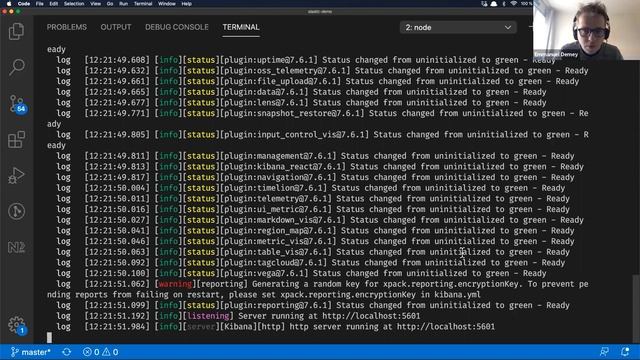Click the synchronize changes icon in status bar
640x360 pixels.
click(x=67, y=352)
